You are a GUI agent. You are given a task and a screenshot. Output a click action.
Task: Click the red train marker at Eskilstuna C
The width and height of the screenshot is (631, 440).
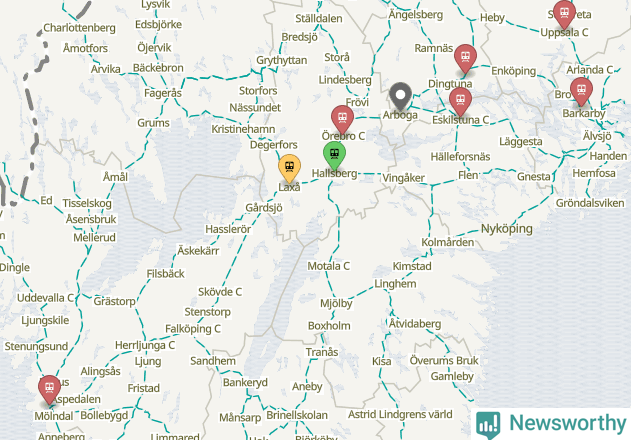(460, 101)
